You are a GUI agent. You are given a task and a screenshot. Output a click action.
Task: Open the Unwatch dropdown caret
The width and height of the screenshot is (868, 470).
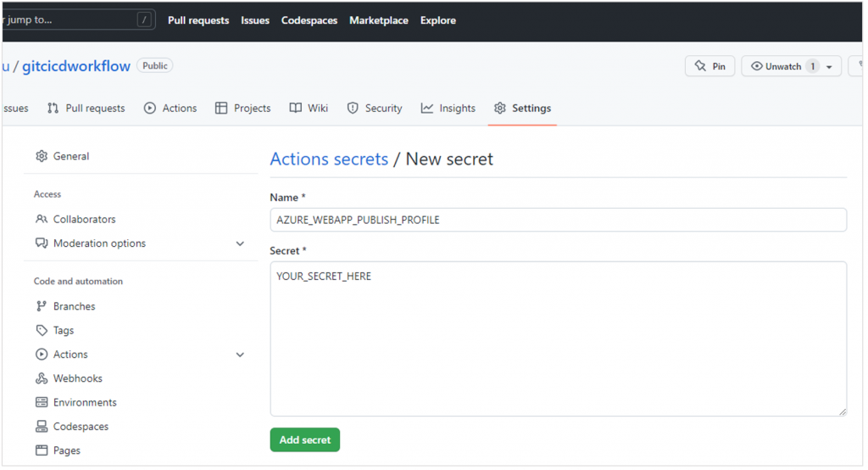click(829, 67)
